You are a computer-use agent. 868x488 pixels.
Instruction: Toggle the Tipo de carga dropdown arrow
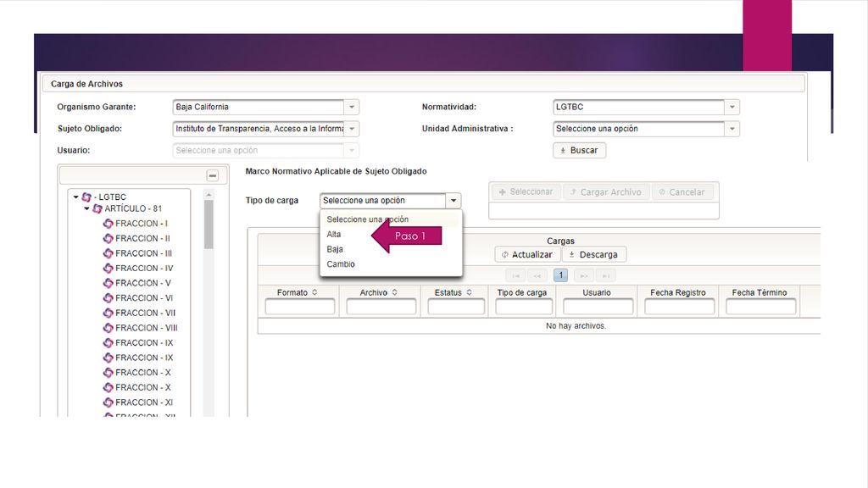[x=453, y=200]
